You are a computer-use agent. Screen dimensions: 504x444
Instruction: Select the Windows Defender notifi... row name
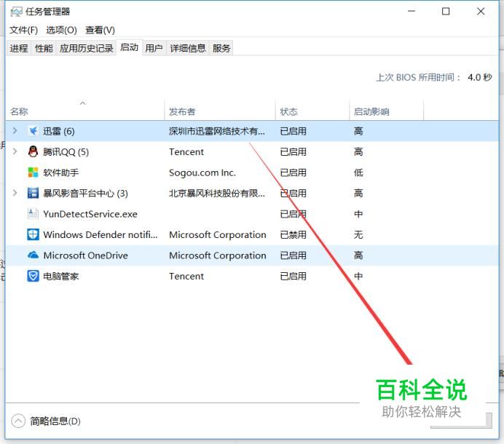(101, 234)
